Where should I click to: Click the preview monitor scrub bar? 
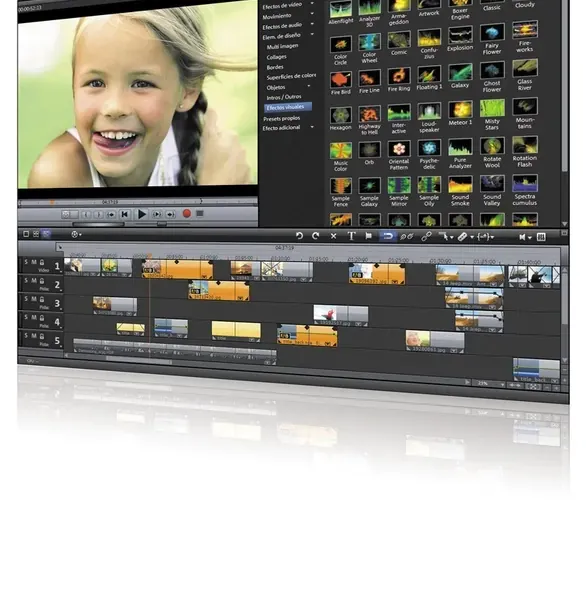click(x=138, y=202)
